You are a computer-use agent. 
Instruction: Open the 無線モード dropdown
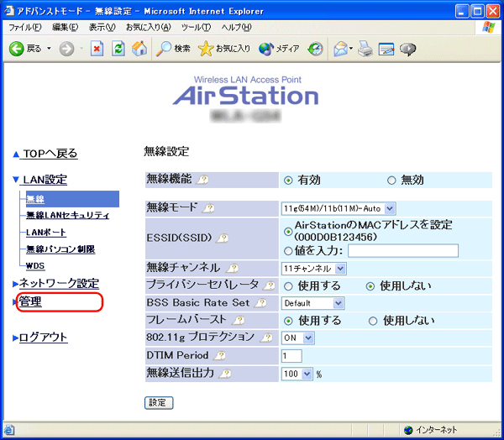[x=338, y=207]
